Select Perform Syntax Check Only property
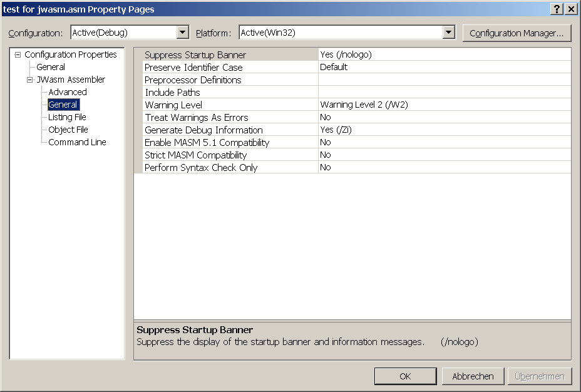 231,168
